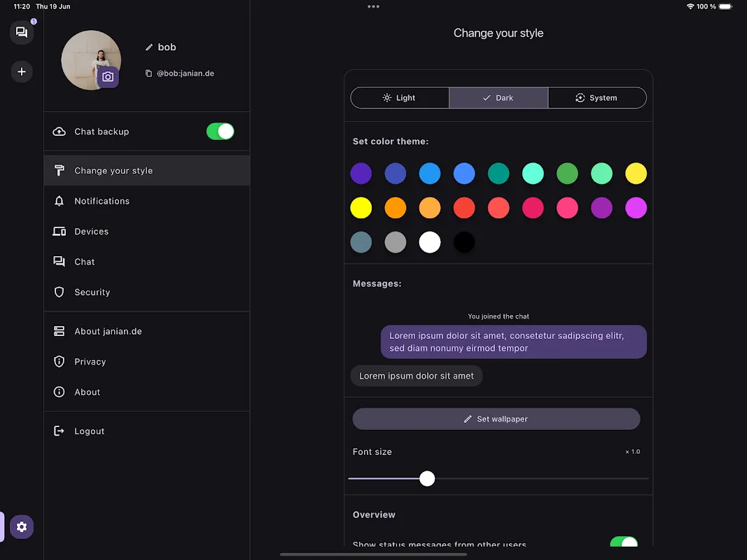The image size is (747, 560).
Task: Click the Chat backup cloud icon
Action: [x=59, y=132]
